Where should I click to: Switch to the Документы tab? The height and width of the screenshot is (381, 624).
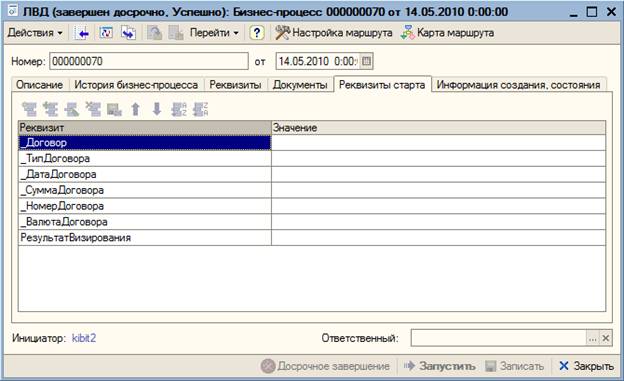click(x=300, y=85)
